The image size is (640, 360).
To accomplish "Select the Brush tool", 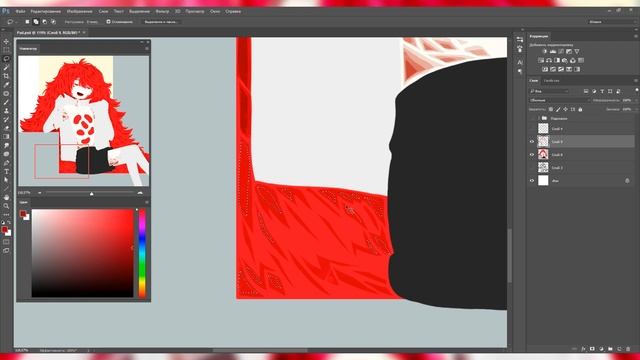I will pos(6,102).
